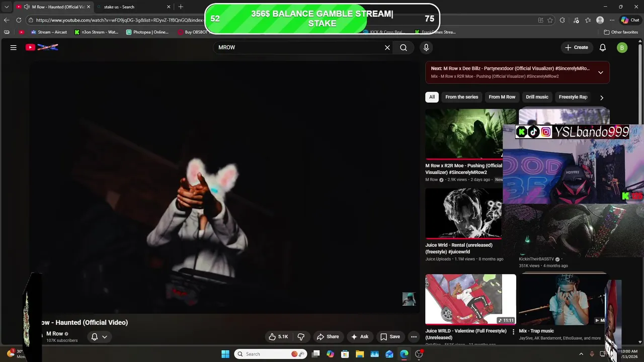Like the Haunted video

point(278,337)
